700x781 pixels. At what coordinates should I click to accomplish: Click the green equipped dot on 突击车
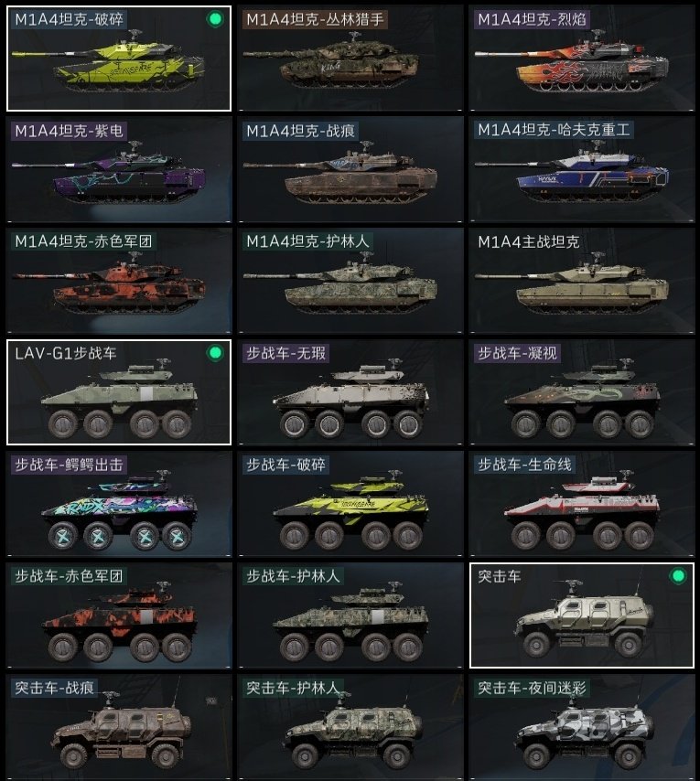pos(677,576)
